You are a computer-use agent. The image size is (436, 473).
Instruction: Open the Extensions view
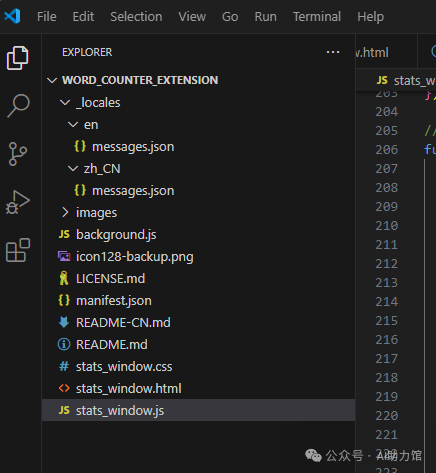[x=18, y=250]
